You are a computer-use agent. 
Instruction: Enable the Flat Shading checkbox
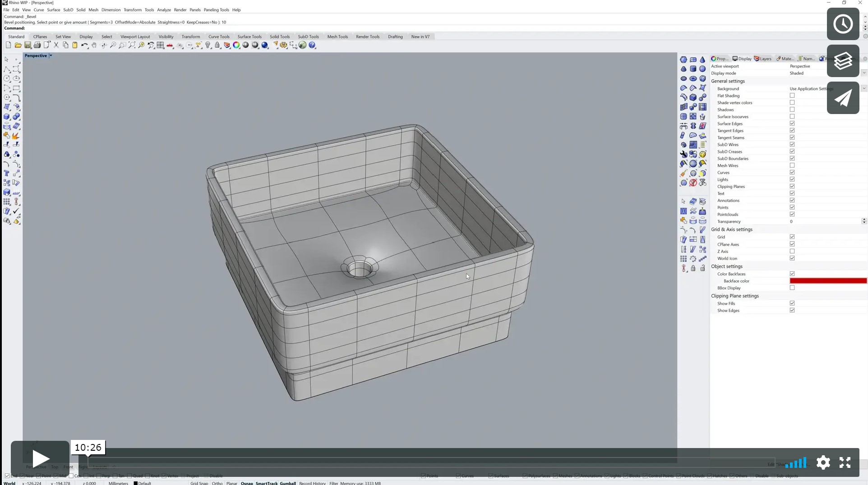[x=792, y=96]
